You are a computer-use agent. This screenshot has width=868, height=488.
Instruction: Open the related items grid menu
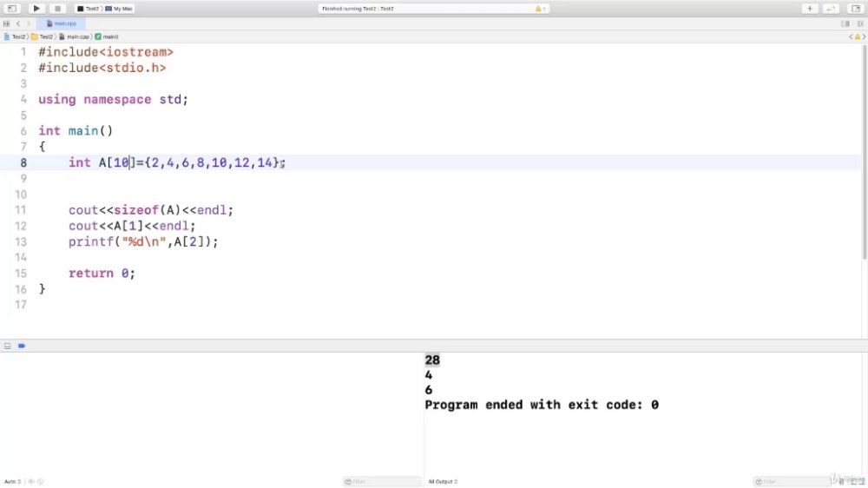click(7, 23)
